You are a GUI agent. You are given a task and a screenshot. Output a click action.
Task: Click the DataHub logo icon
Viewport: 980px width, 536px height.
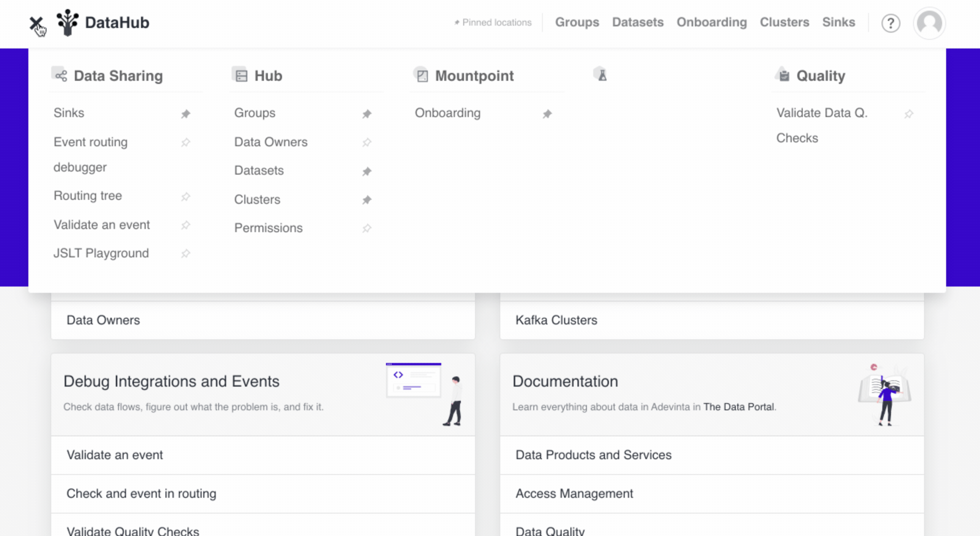point(67,22)
